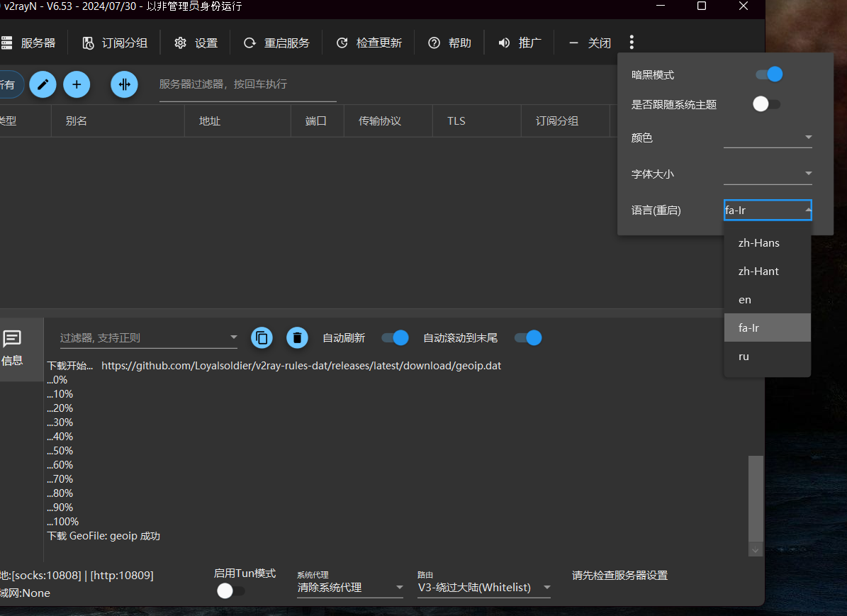Click the three-dot more options icon
Image resolution: width=847 pixels, height=616 pixels.
pos(632,42)
